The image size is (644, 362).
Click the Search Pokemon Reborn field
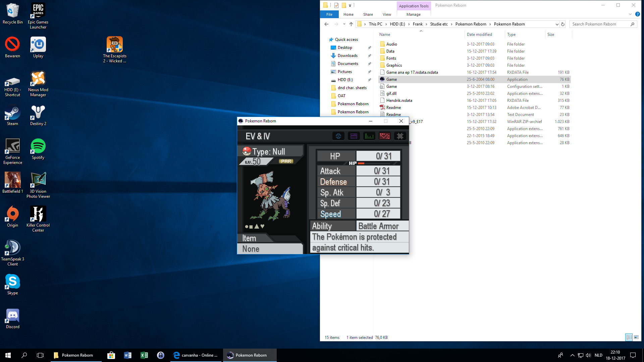pos(599,24)
